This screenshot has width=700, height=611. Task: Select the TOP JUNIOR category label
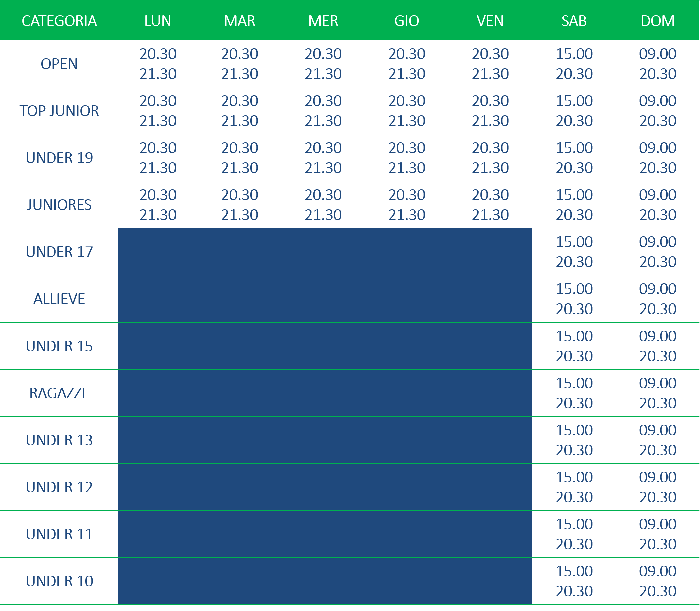coord(59,111)
